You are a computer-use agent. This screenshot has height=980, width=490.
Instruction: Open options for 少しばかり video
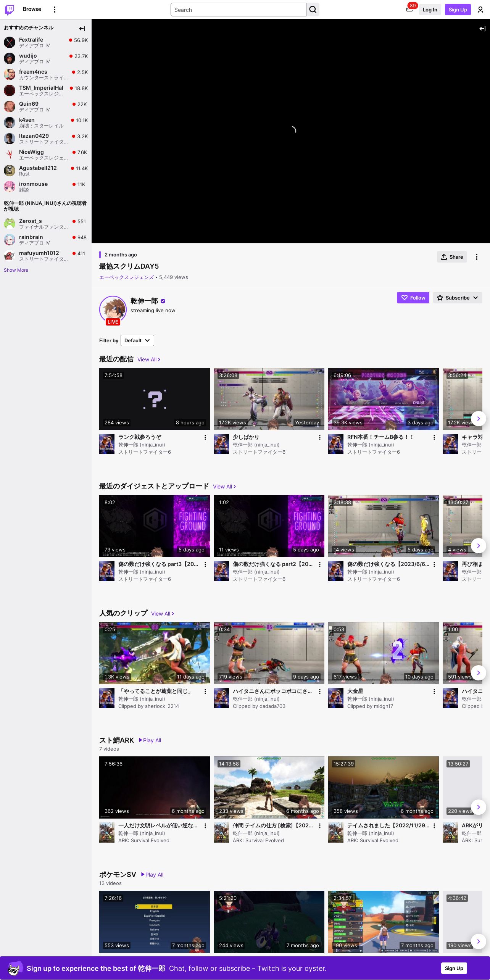(320, 437)
